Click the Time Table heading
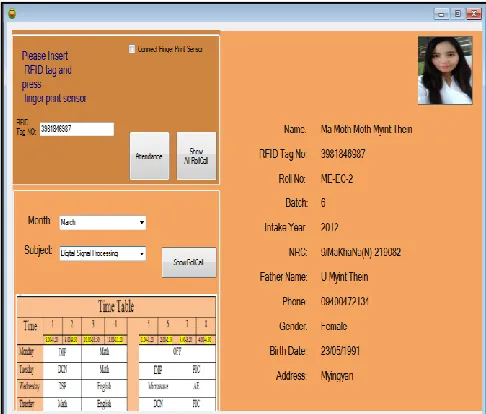This screenshot has height=414, width=486. click(x=116, y=306)
